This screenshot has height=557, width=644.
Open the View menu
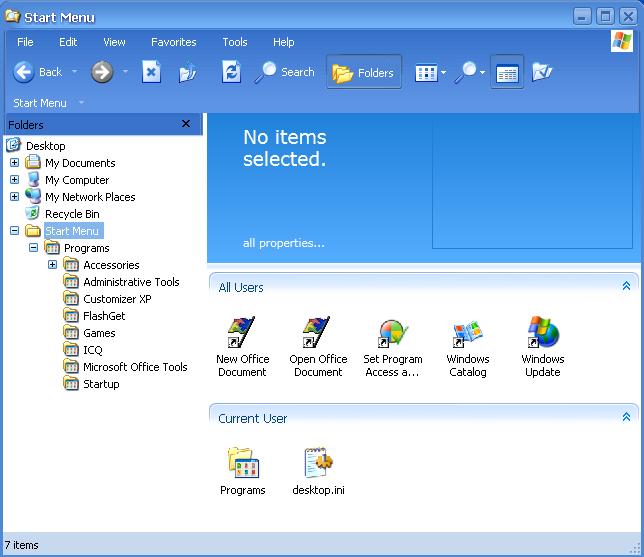coord(114,42)
